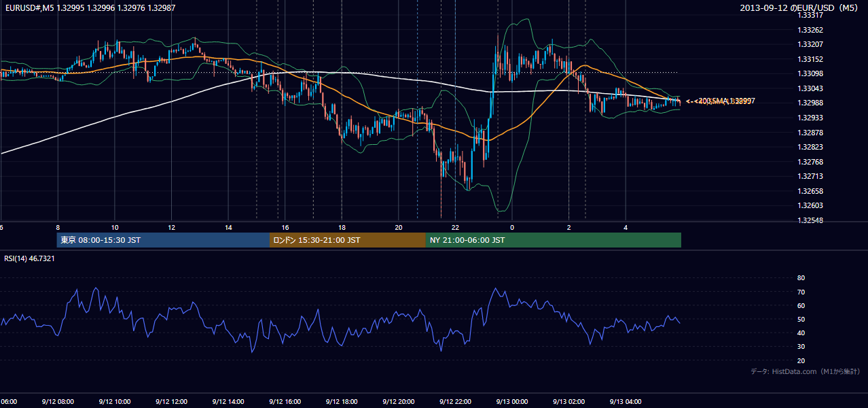The width and height of the screenshot is (868, 408).
Task: Click hour 18 on the price chart time axis
Action: (x=342, y=228)
